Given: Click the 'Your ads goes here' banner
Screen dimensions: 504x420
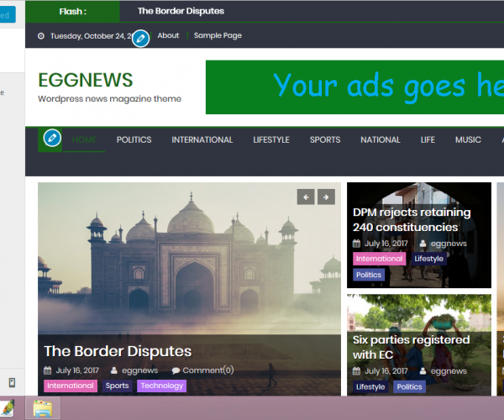Looking at the screenshot, I should click(353, 87).
